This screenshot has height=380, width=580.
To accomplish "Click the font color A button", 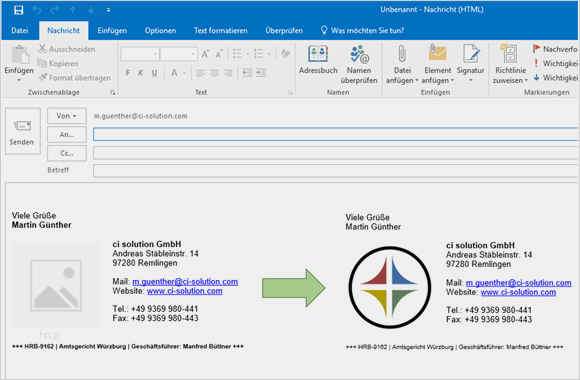I will 174,73.
